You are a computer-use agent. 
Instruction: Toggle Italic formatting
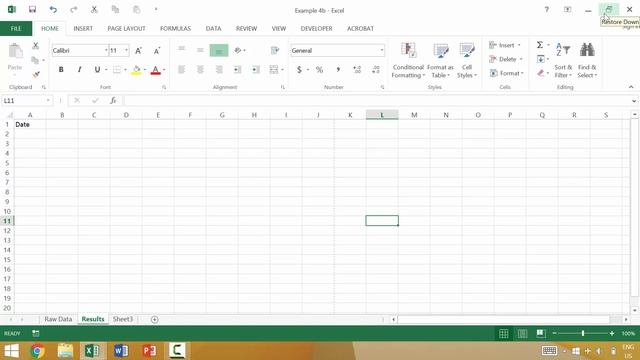point(79,70)
